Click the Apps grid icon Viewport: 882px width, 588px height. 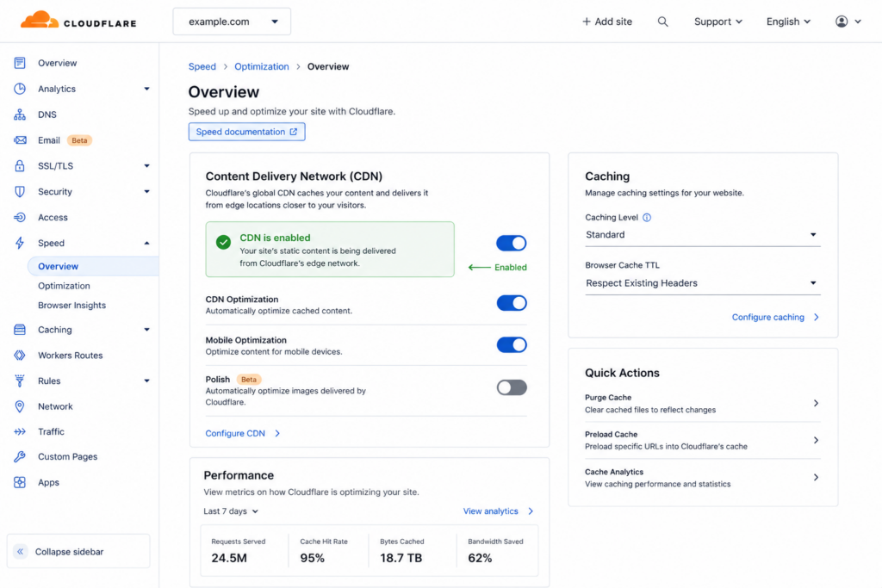click(x=20, y=482)
